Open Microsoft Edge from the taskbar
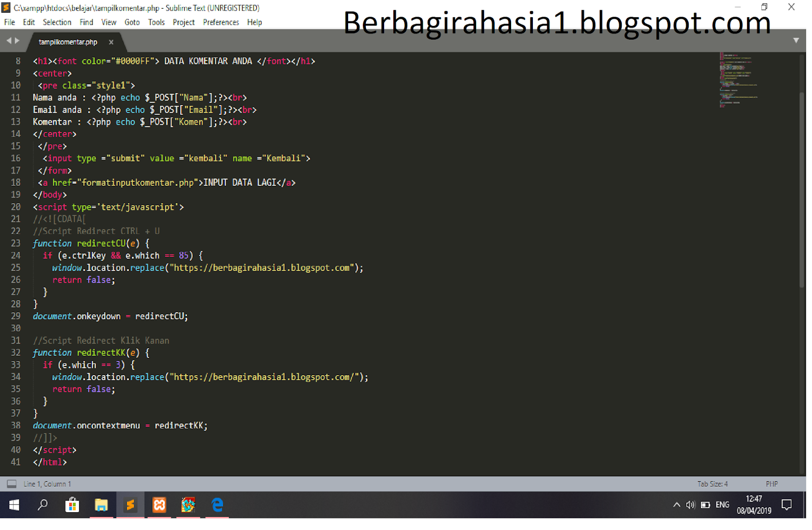The width and height of the screenshot is (812, 530). tap(217, 505)
